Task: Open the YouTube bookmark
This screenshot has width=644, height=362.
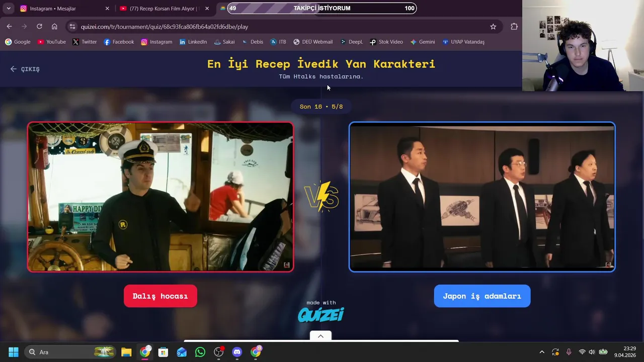Action: (x=51, y=42)
